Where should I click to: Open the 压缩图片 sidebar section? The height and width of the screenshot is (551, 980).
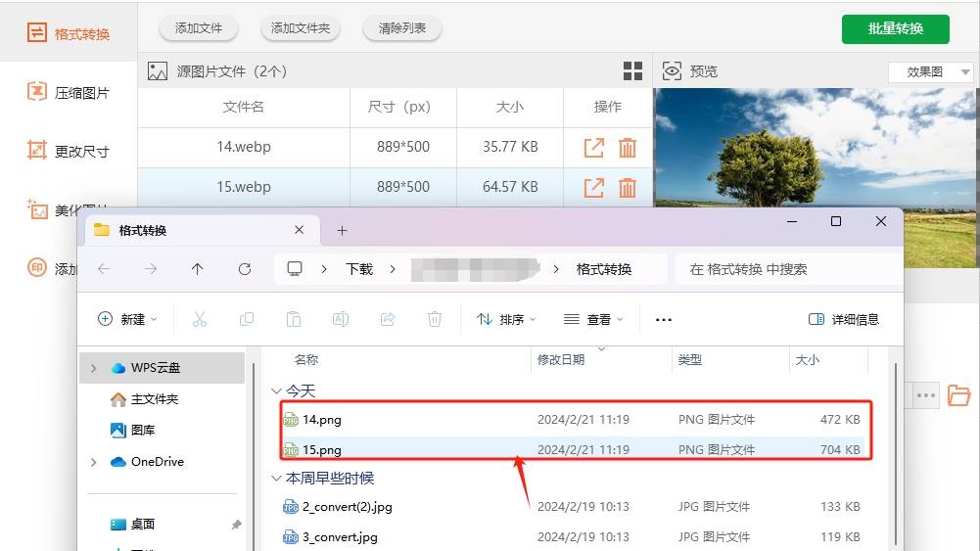click(x=69, y=92)
